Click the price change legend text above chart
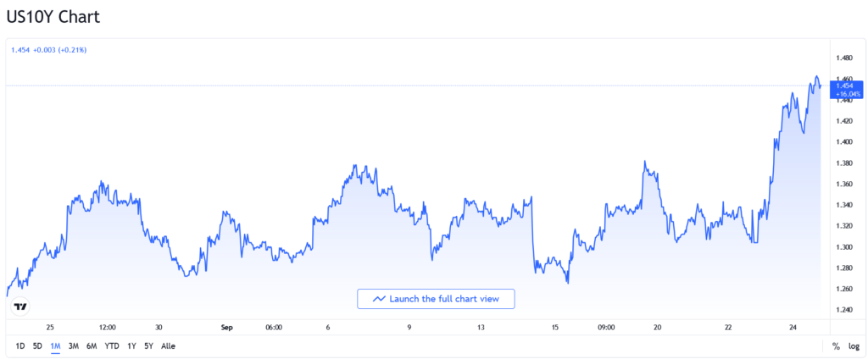 [x=48, y=50]
